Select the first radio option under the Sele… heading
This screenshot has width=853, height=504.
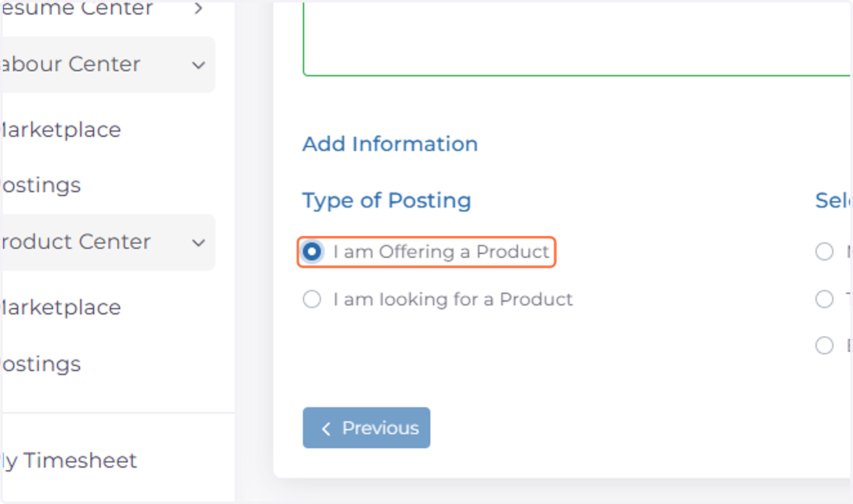coord(824,252)
